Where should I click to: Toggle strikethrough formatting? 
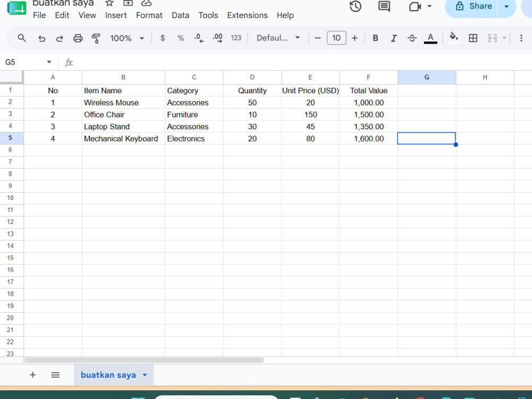click(412, 38)
